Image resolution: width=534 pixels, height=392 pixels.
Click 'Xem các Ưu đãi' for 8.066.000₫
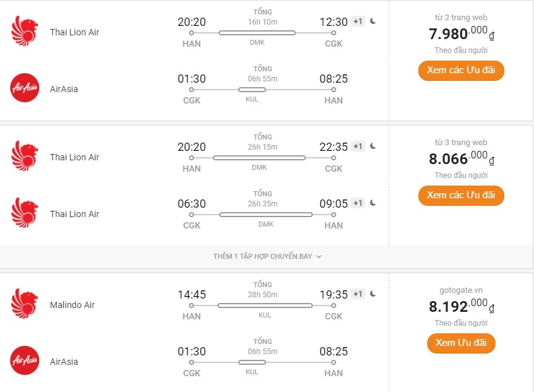461,195
